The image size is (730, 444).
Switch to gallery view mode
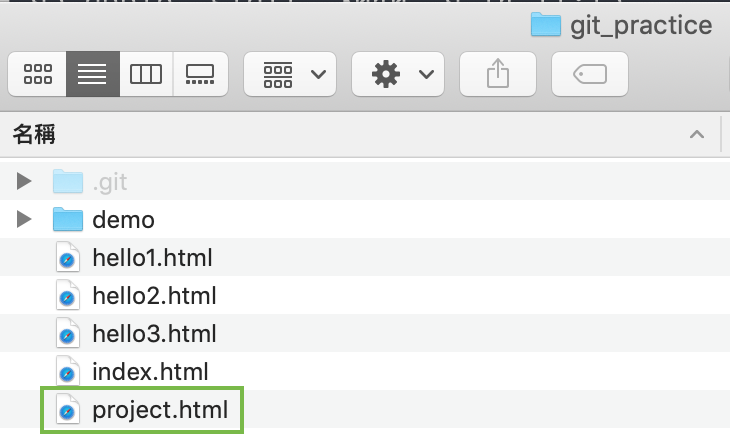[200, 74]
